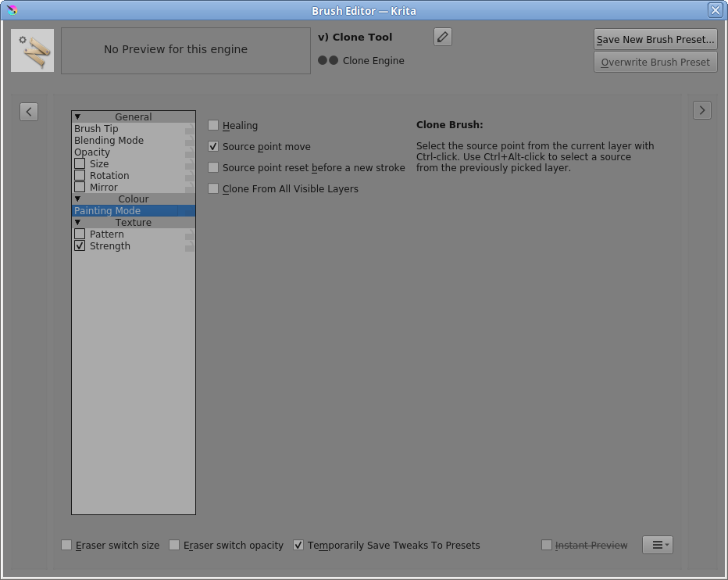The height and width of the screenshot is (580, 728).
Task: Enable the Healing checkbox
Action: coord(212,124)
